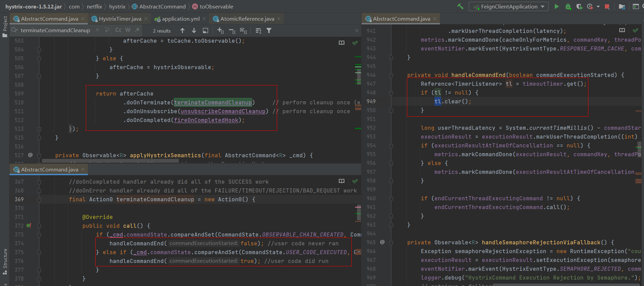Open search results filter funnel
This screenshot has height=286, width=644.
point(269,30)
